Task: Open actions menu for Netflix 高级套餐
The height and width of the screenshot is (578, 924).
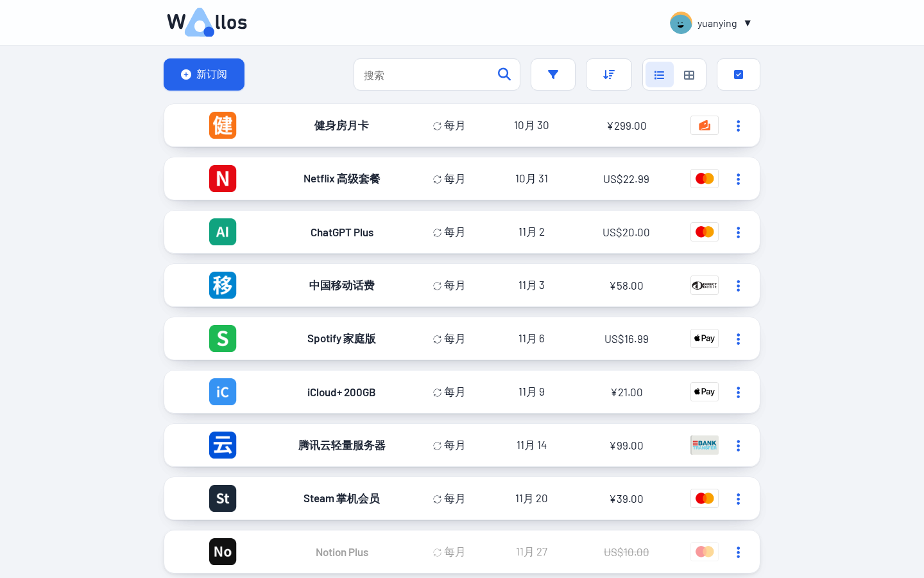Action: 739,179
